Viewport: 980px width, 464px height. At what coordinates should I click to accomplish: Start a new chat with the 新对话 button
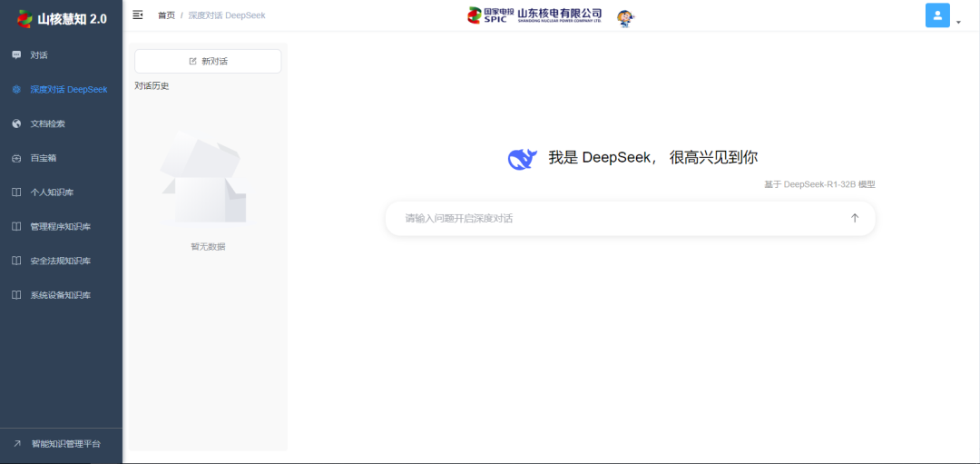(208, 61)
